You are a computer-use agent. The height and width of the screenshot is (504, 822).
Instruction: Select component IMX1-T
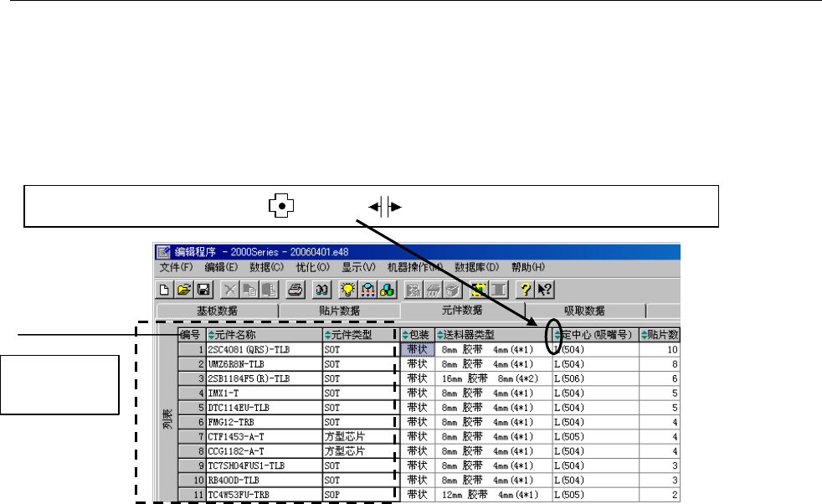265,393
